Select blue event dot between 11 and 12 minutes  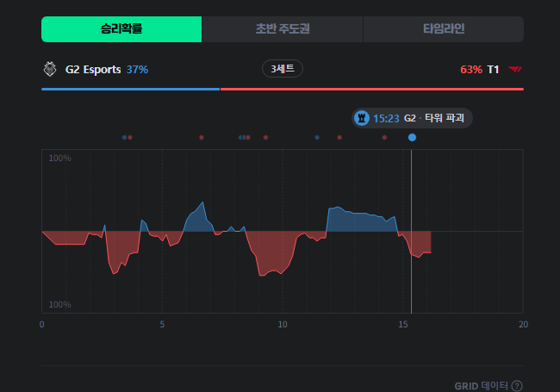317,138
